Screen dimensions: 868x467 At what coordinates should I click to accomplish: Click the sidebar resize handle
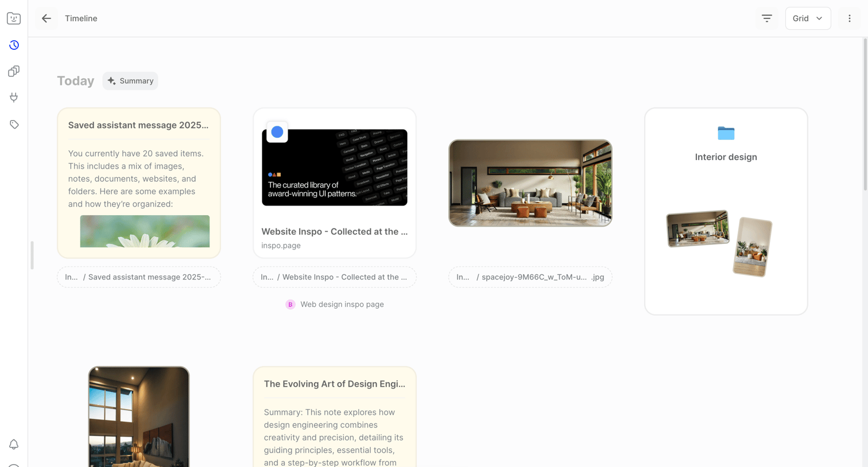32,255
